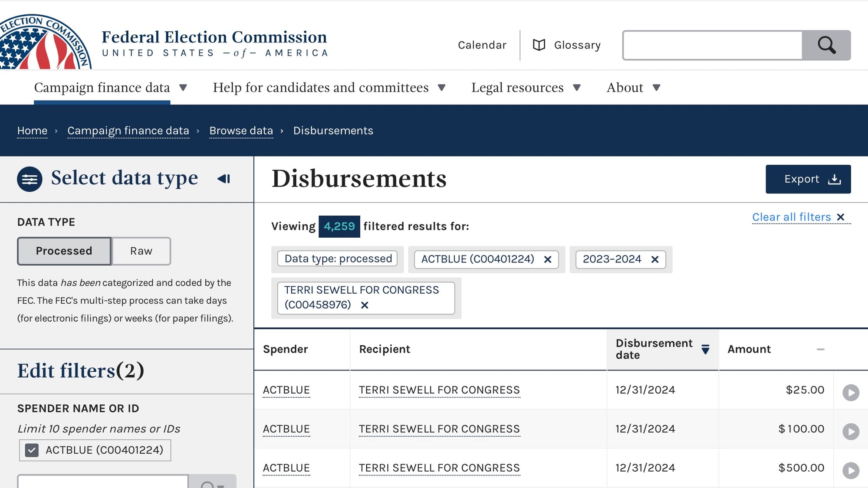Screen dimensions: 868x488
Task: Expand Legal resources menu
Action: click(x=526, y=88)
